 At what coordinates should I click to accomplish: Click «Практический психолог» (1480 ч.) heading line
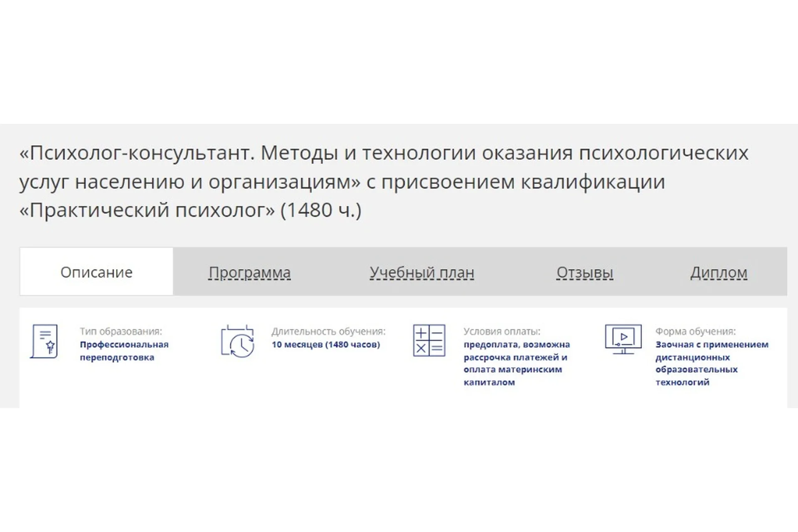tap(190, 210)
